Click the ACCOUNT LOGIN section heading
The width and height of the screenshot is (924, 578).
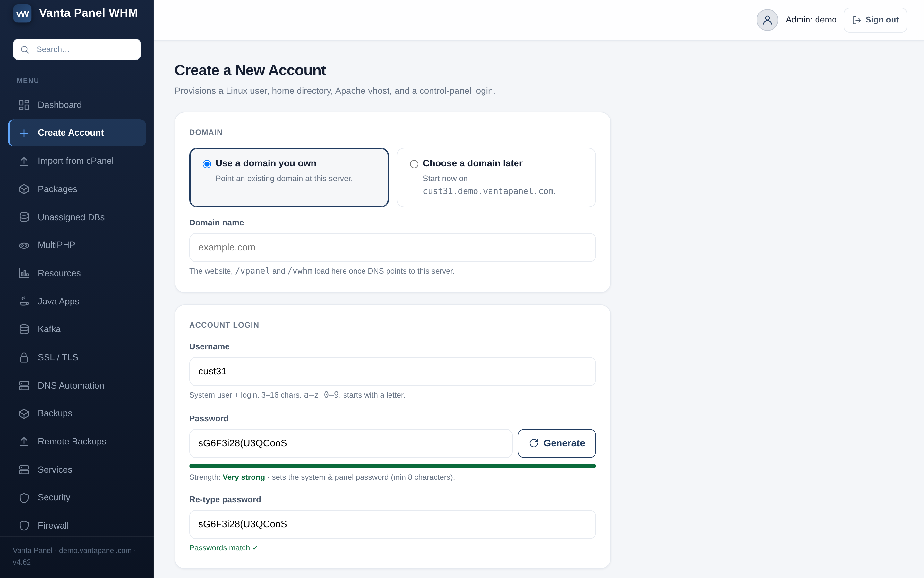coord(224,325)
